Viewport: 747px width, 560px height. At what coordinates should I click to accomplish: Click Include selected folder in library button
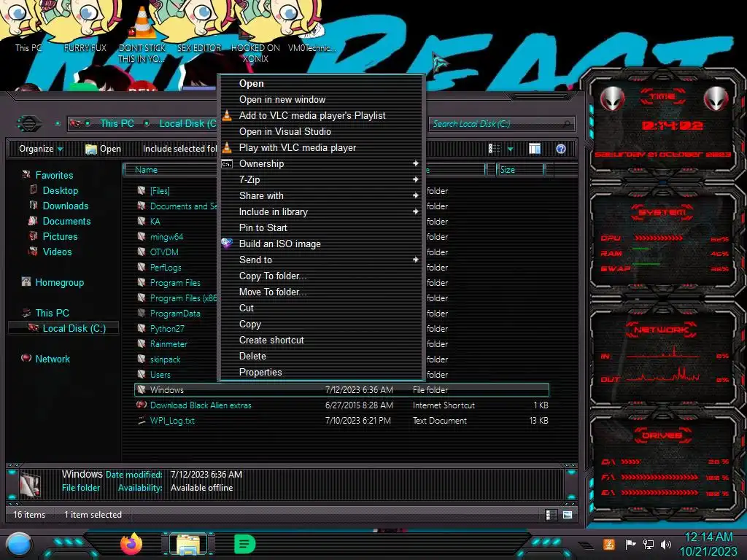(x=179, y=149)
